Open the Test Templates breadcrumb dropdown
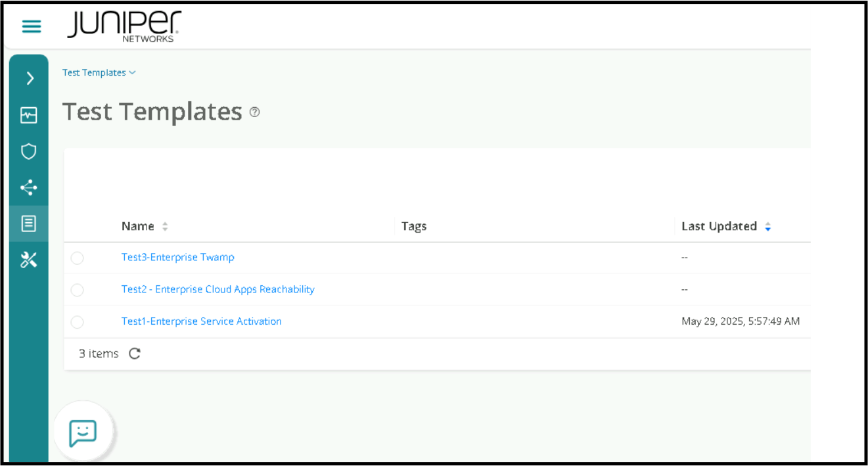868x466 pixels. coord(99,73)
